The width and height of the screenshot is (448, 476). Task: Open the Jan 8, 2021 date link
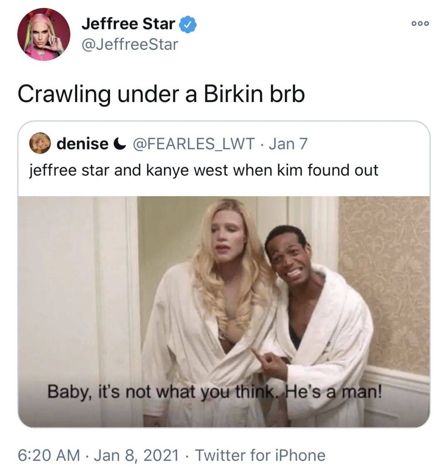136,455
